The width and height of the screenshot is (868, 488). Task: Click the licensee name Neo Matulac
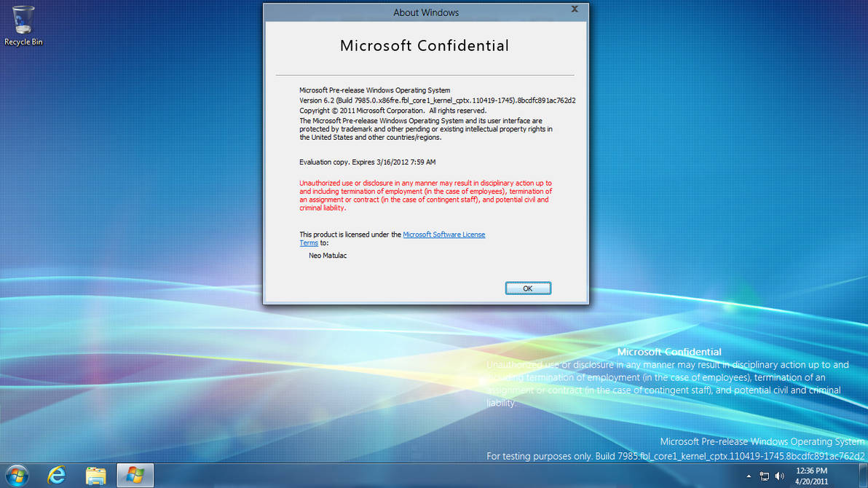328,256
